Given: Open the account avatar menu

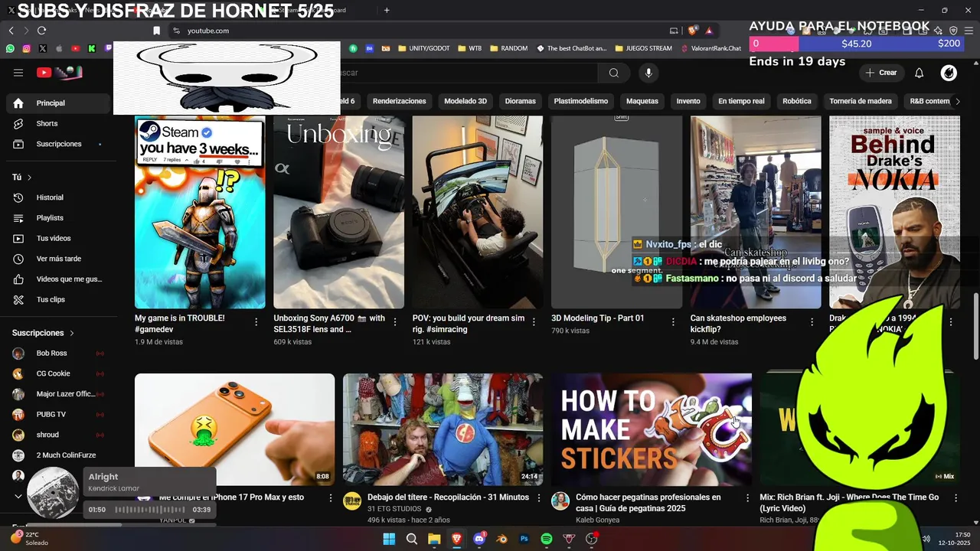Looking at the screenshot, I should point(949,73).
